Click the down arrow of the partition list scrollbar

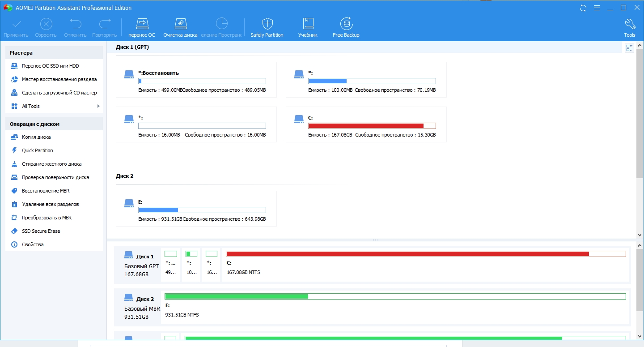pos(640,235)
